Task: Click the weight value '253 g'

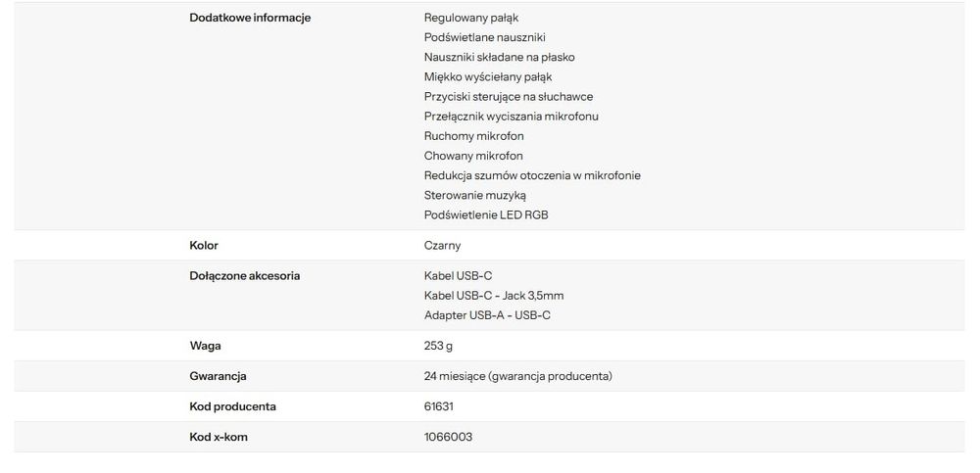Action: [x=438, y=346]
